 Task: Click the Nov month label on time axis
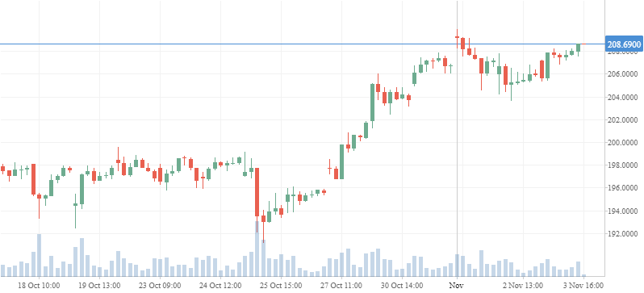pyautogui.click(x=457, y=285)
